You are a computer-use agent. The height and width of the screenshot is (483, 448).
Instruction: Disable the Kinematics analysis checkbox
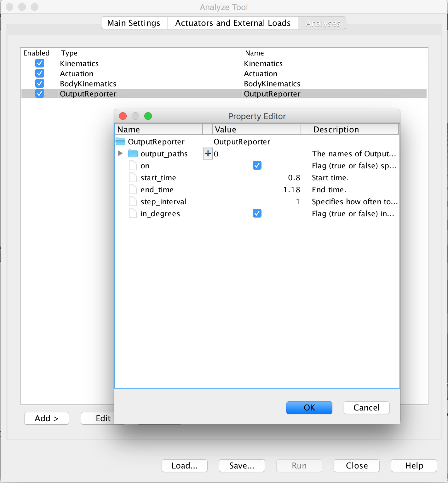point(39,63)
